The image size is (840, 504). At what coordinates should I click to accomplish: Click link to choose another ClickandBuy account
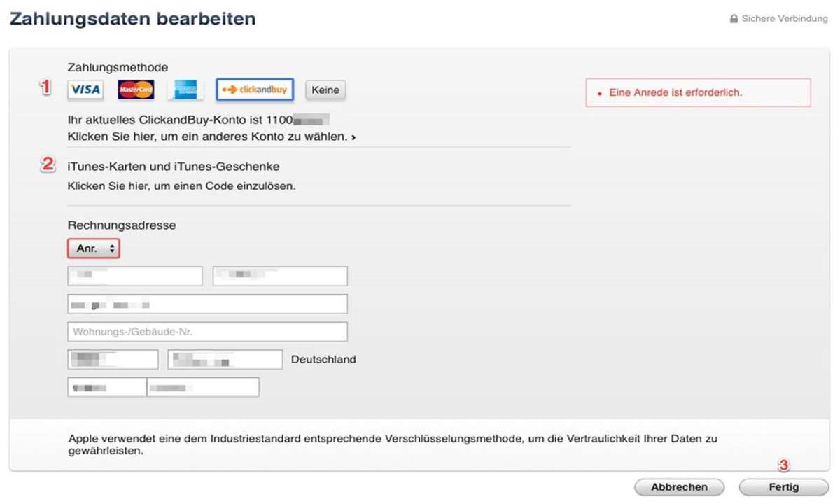211,136
